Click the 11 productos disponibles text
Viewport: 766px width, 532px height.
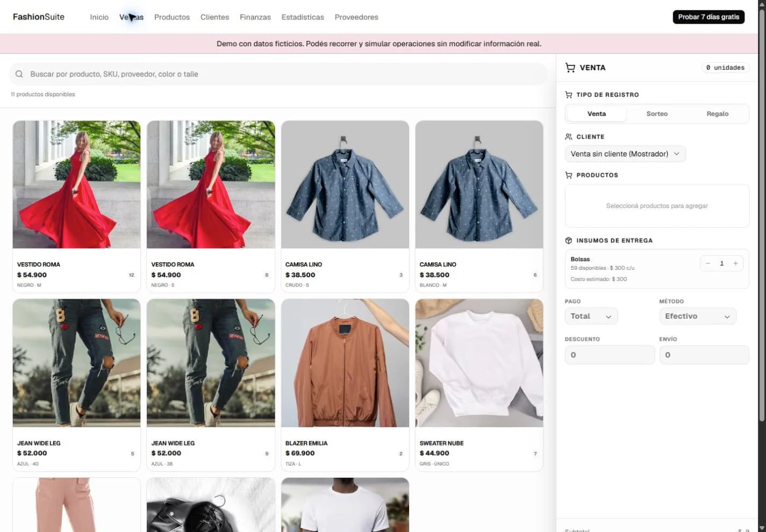(x=43, y=95)
